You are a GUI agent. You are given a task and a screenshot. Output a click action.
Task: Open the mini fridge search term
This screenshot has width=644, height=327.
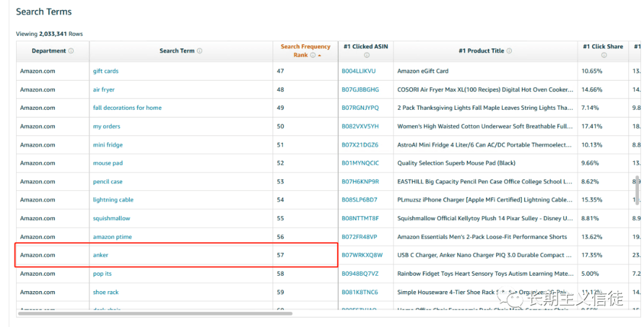[107, 145]
